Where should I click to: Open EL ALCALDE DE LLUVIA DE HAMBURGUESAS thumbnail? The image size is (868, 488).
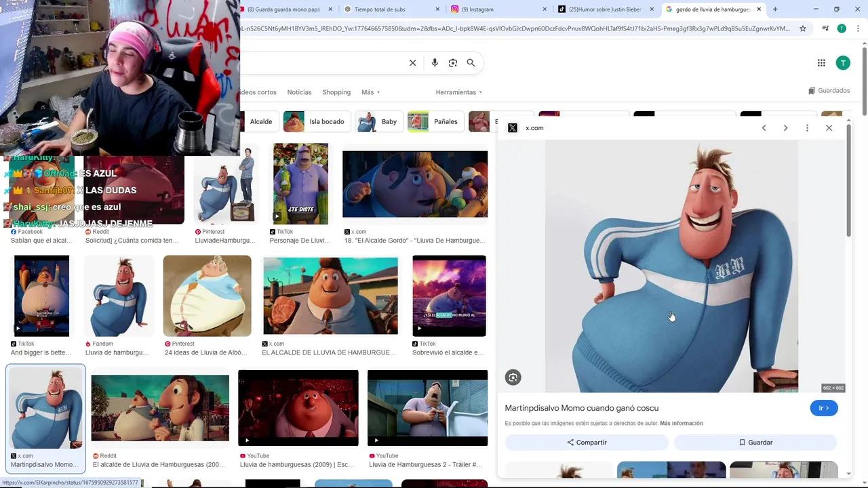tap(330, 296)
